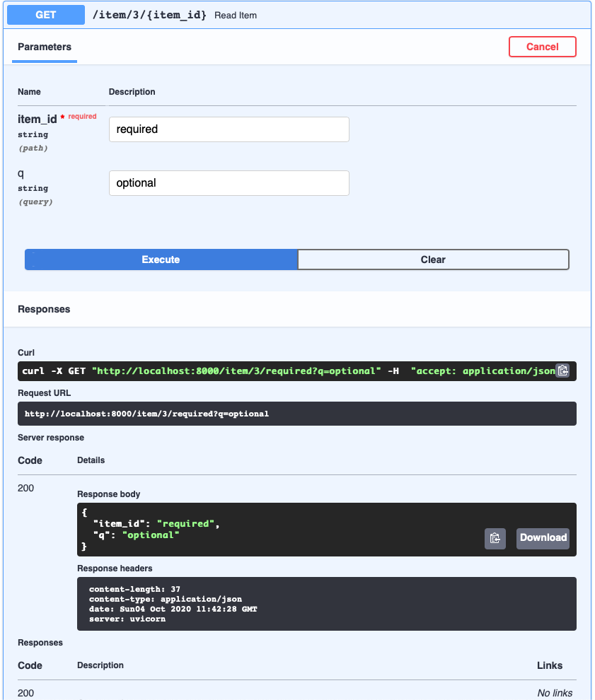Image resolution: width=595 pixels, height=700 pixels.
Task: Cancel the try-it-out mode
Action: click(542, 47)
